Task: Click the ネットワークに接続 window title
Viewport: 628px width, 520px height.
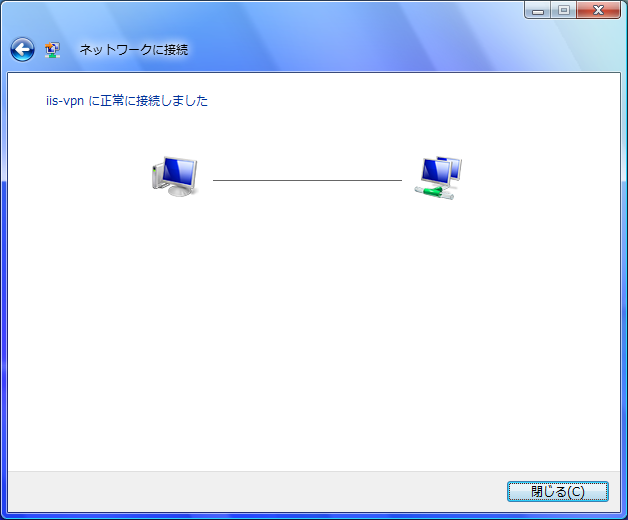Action: tap(134, 50)
